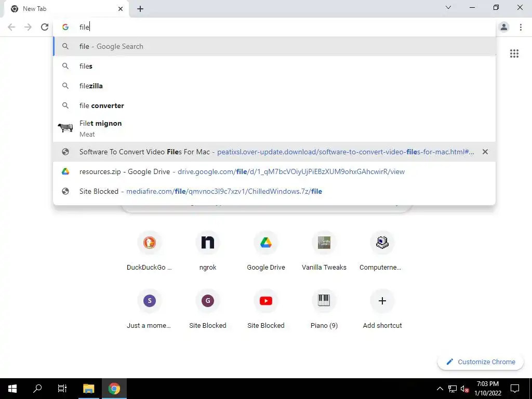Open the Chrome three-dot menu
Screen dimensions: 532x399
[x=521, y=27]
